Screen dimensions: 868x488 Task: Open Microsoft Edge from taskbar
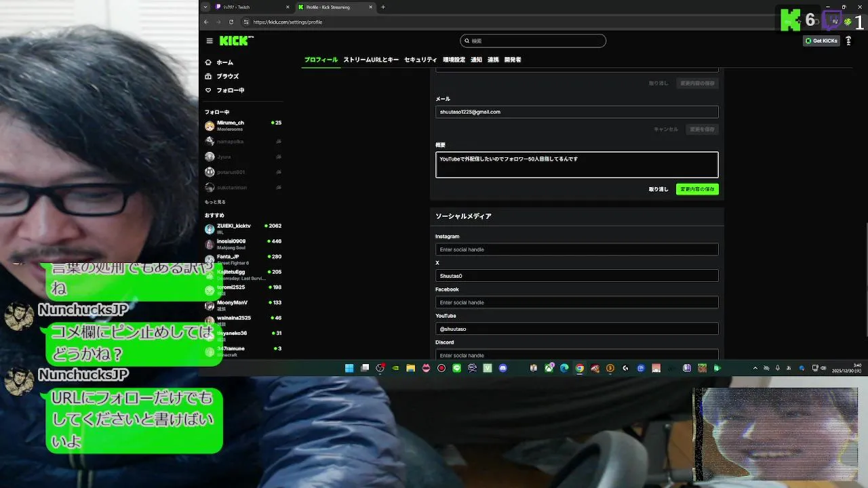pyautogui.click(x=564, y=368)
